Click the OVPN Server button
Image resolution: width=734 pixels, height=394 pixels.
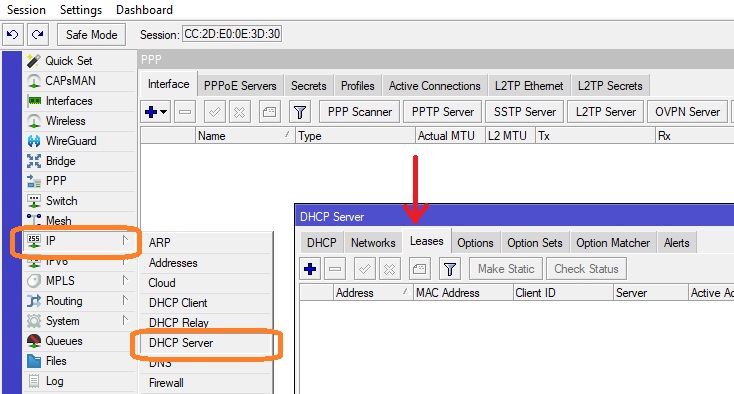(x=687, y=112)
